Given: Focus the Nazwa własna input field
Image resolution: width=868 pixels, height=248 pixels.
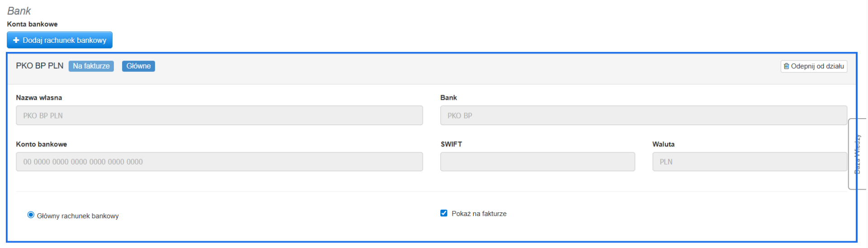Looking at the screenshot, I should point(219,116).
